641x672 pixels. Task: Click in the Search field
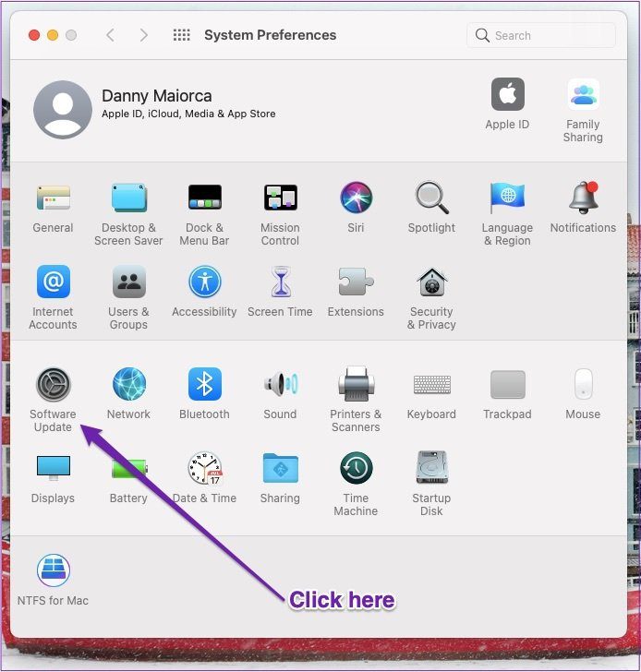click(x=541, y=35)
